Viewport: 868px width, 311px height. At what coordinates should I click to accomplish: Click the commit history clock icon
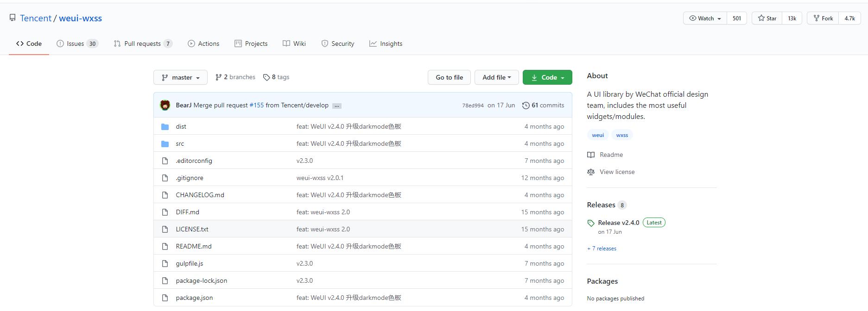526,106
